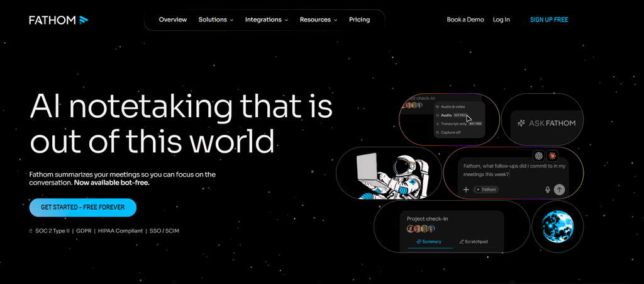Expand the Resources dropdown menu

coord(318,20)
